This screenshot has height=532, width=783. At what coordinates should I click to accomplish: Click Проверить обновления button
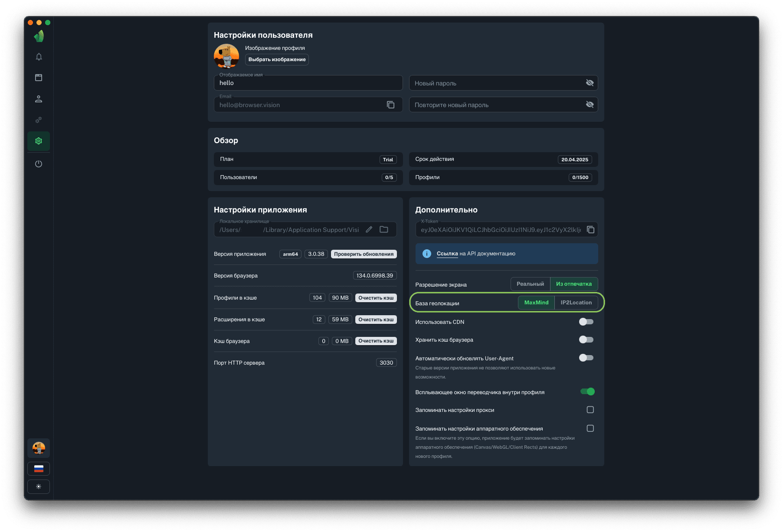click(364, 254)
